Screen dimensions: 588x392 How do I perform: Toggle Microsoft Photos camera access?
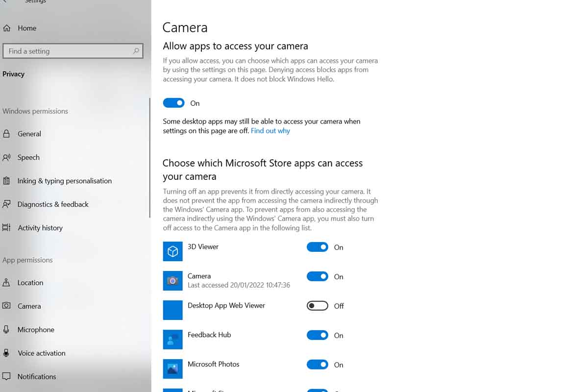pos(317,365)
